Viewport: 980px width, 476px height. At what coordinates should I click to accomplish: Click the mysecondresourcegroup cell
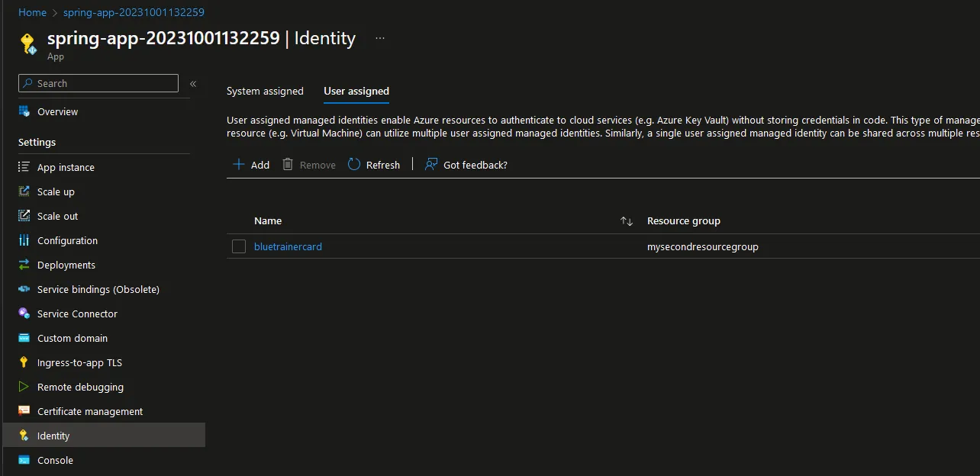(x=703, y=246)
